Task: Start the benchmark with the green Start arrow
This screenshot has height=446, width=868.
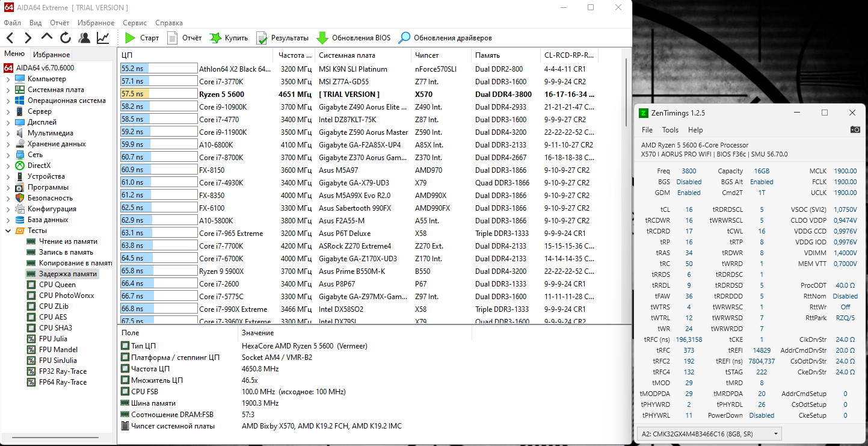Action: [x=130, y=38]
